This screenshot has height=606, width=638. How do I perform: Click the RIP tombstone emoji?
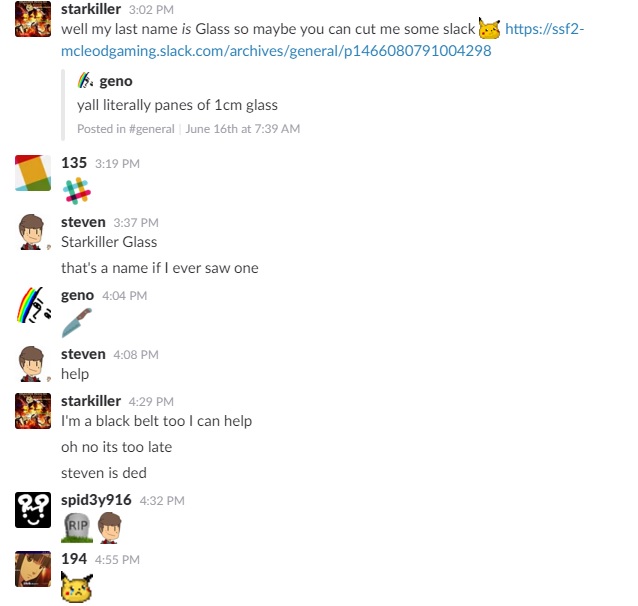pos(77,528)
